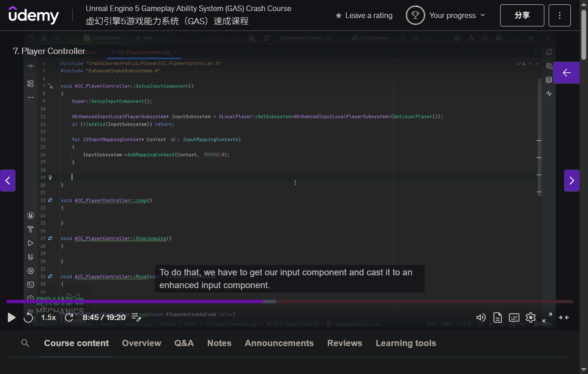Open the Udemy home logo
The width and height of the screenshot is (588, 374).
click(x=33, y=15)
